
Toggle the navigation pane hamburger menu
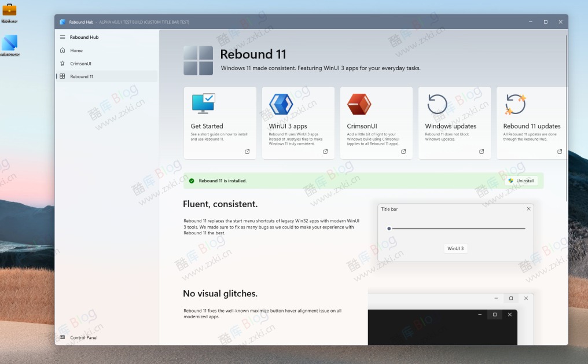pyautogui.click(x=63, y=37)
